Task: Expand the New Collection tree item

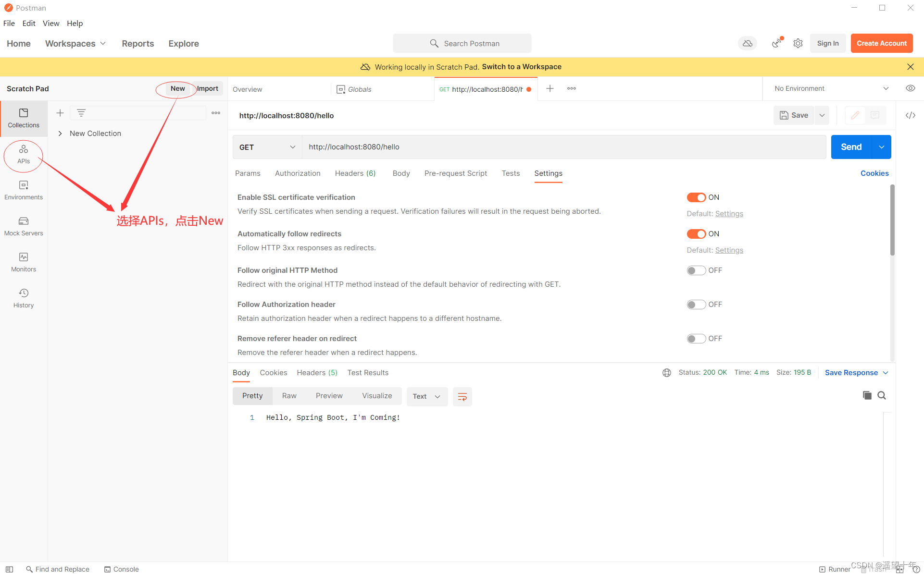Action: (60, 134)
